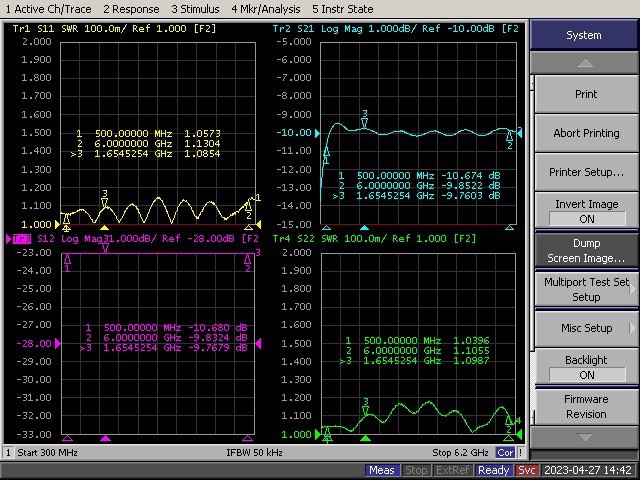The height and width of the screenshot is (480, 640).
Task: Click exclamation warning icon beside Cor
Action: [x=520, y=453]
